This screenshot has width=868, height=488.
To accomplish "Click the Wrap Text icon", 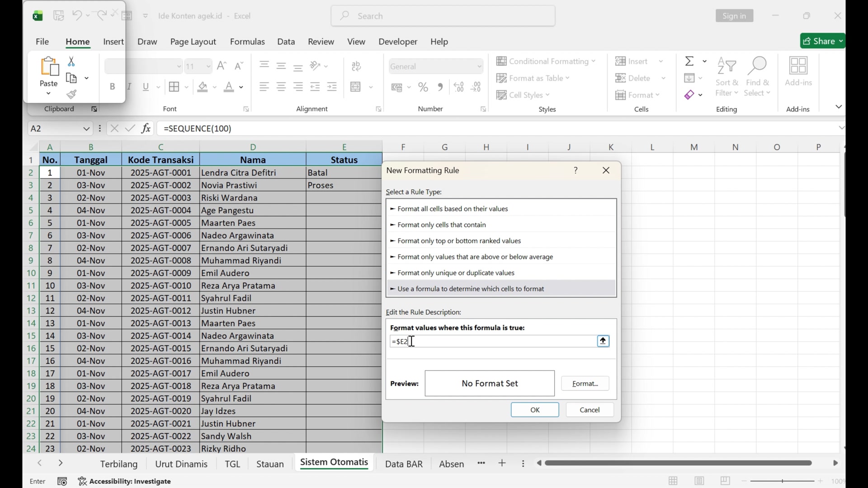I will click(x=357, y=66).
